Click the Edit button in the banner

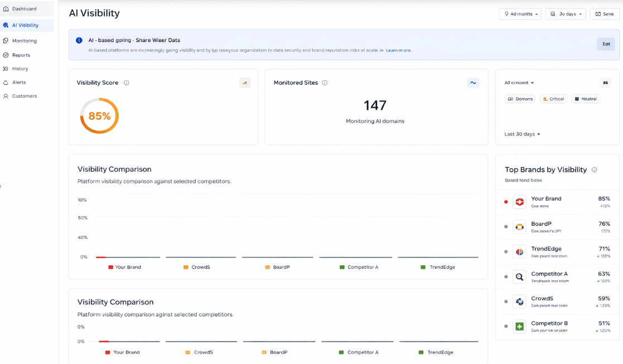pos(606,44)
